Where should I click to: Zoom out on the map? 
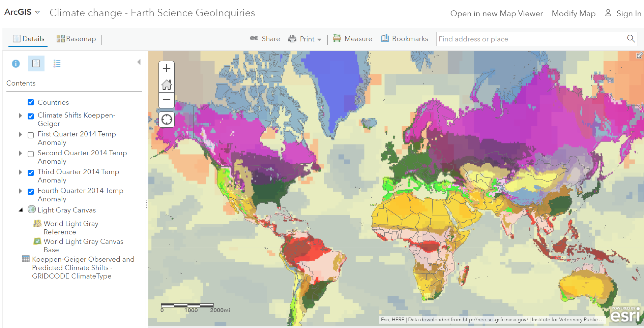pos(167,100)
